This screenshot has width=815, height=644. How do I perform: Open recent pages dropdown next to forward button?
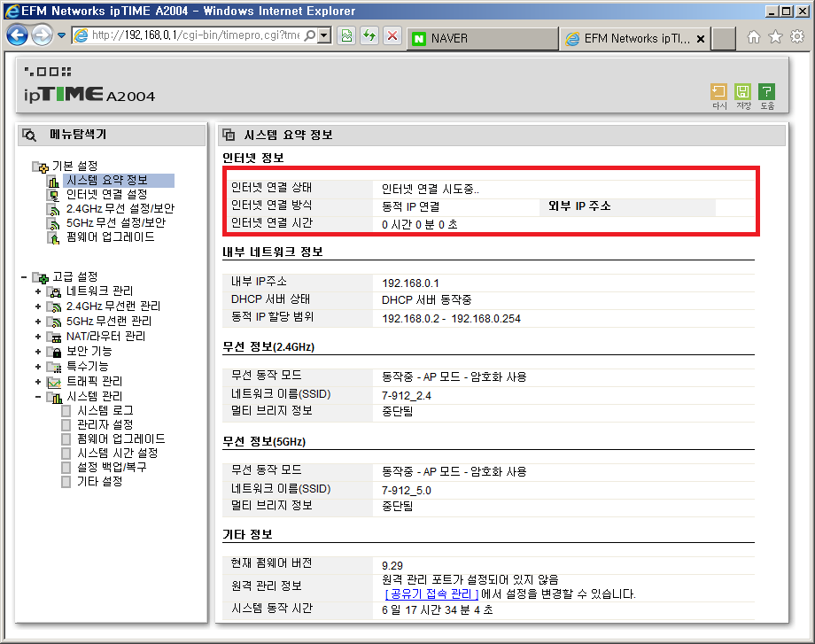pyautogui.click(x=61, y=35)
